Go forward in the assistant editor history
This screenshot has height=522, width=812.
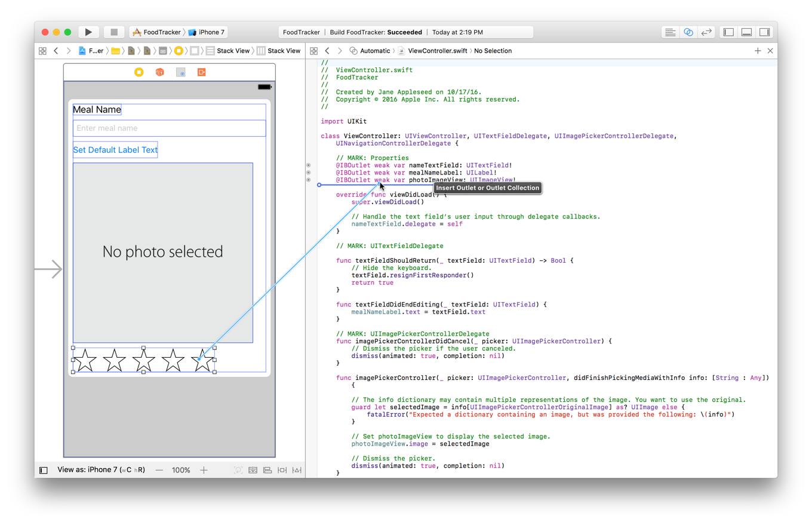pyautogui.click(x=340, y=51)
